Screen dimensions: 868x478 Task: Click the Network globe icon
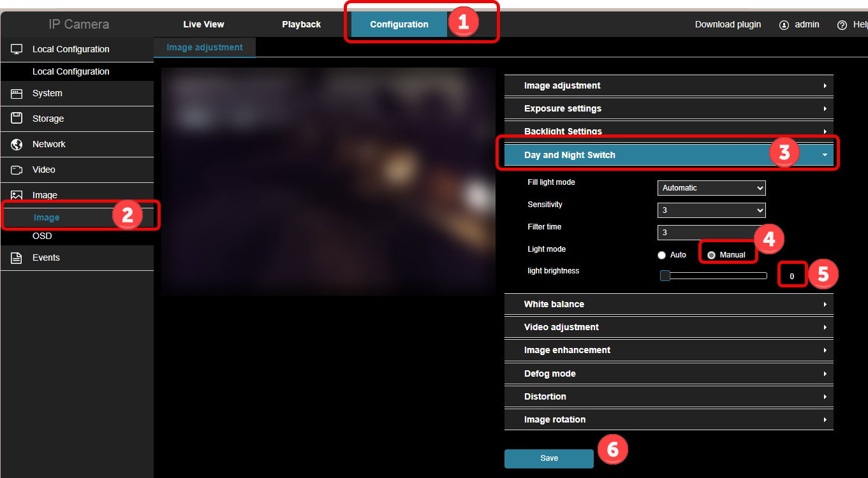click(17, 145)
